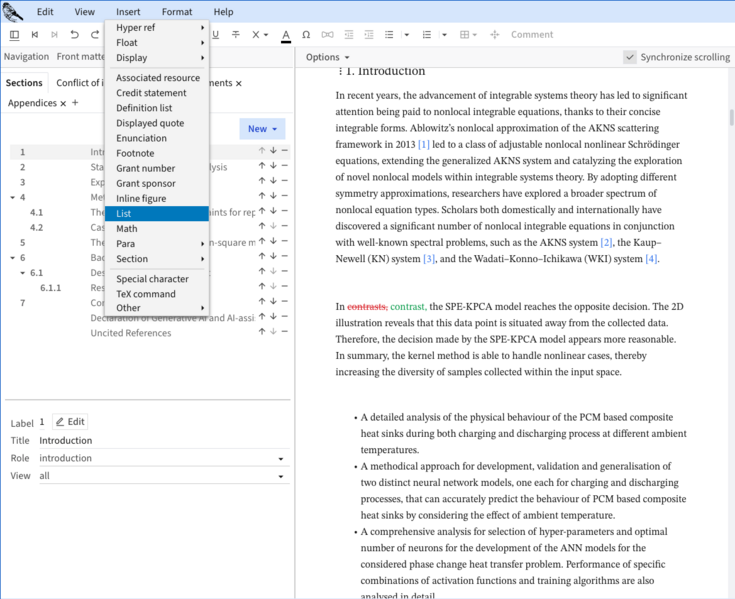Open the table insert dropdown
The image size is (735, 599).
468,35
